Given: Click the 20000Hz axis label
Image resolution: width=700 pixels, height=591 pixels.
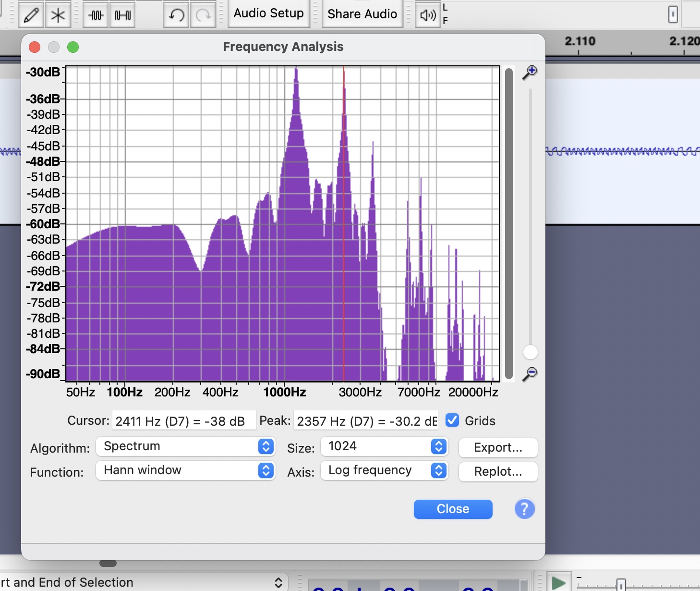Looking at the screenshot, I should click(x=473, y=392).
